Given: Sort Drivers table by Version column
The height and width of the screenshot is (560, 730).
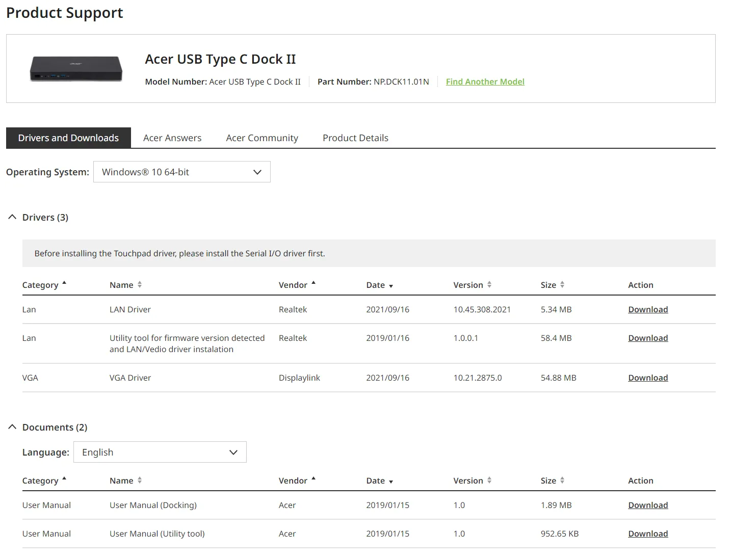Looking at the screenshot, I should click(473, 285).
